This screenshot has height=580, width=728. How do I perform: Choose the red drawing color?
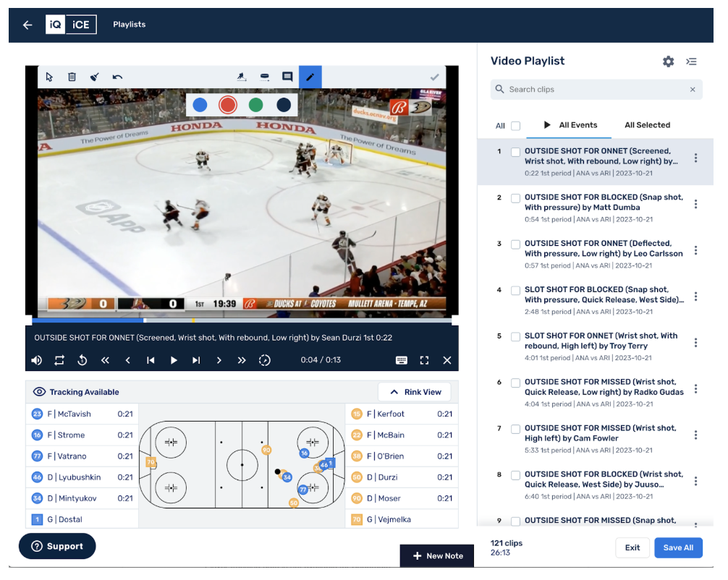coord(228,106)
